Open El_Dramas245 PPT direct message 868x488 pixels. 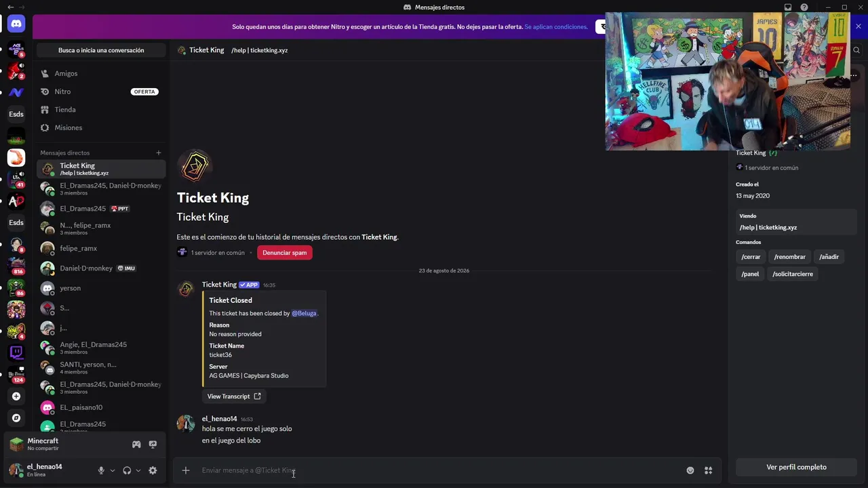pyautogui.click(x=101, y=209)
